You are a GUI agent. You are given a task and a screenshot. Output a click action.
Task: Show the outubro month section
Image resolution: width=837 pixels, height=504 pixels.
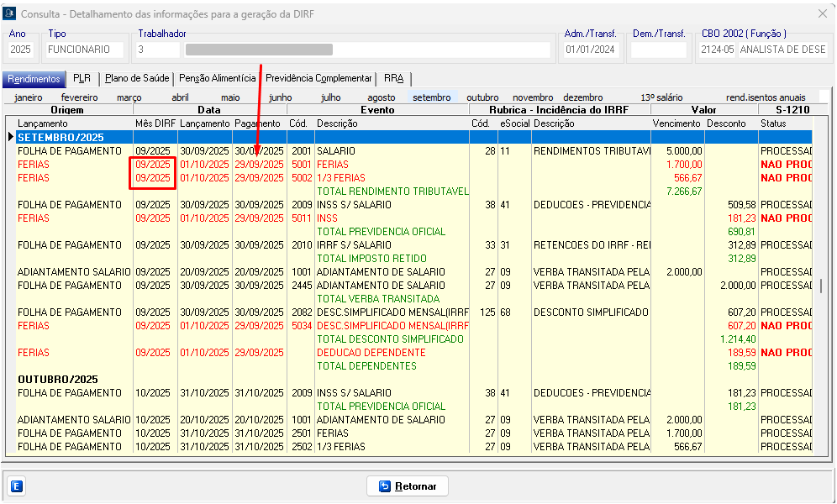[482, 97]
